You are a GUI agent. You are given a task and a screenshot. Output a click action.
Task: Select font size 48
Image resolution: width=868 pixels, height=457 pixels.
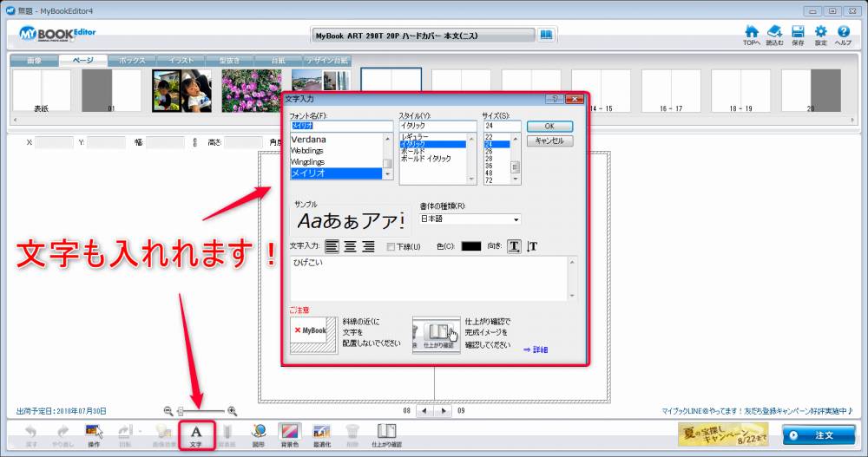point(489,173)
